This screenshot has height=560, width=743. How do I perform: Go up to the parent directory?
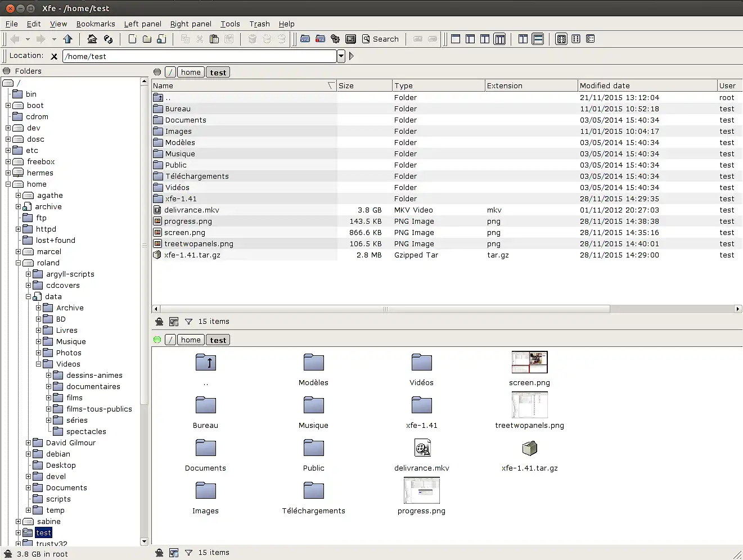[x=68, y=39]
